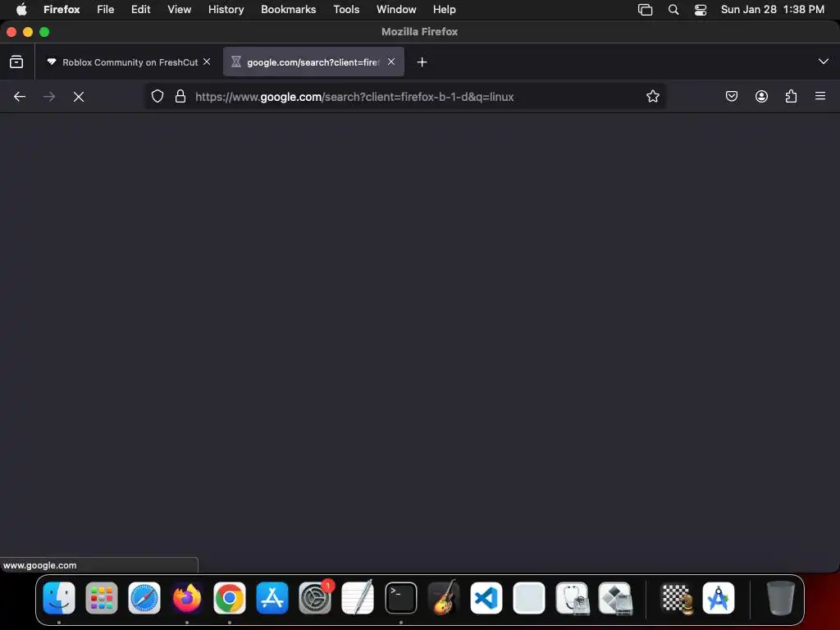Open the Trash in the Dock
The image size is (840, 630).
click(x=781, y=598)
